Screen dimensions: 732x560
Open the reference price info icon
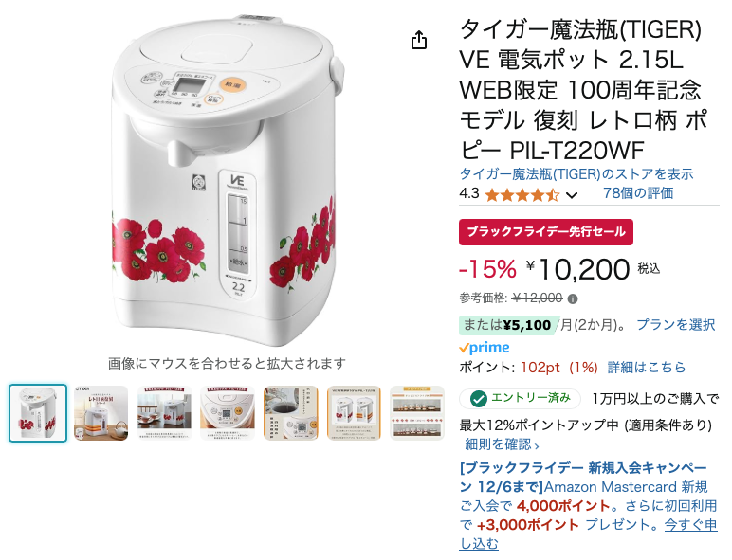[573, 299]
